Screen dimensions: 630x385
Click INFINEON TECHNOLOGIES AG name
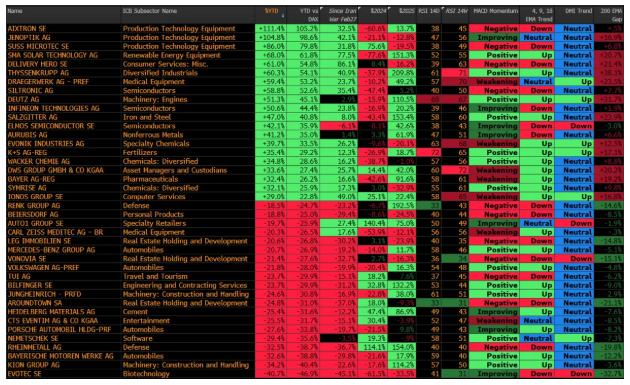coord(53,108)
